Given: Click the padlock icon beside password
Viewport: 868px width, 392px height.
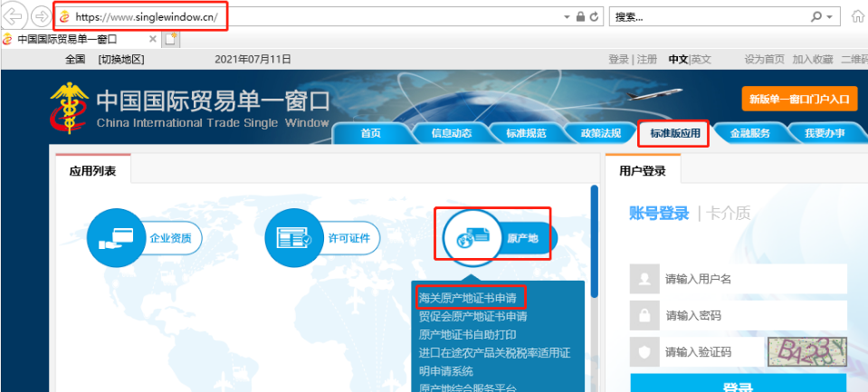Looking at the screenshot, I should coord(644,316).
